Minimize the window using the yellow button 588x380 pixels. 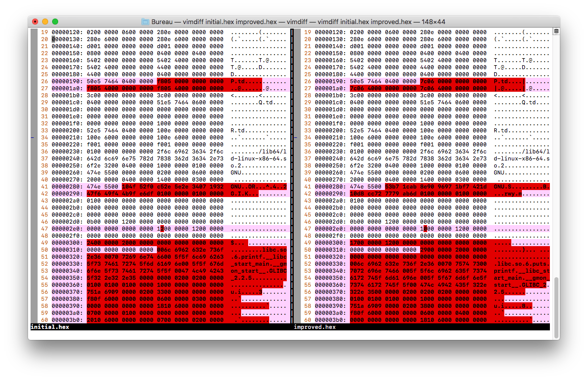[45, 22]
